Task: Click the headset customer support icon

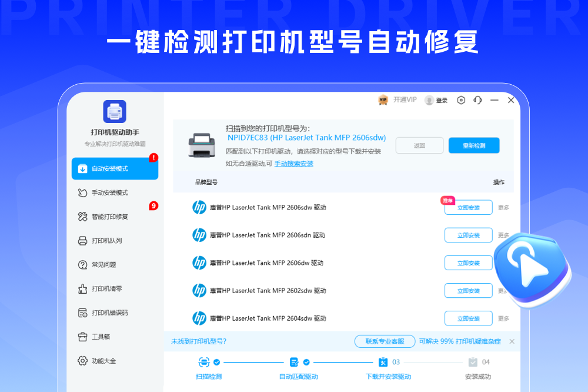Action: point(477,100)
